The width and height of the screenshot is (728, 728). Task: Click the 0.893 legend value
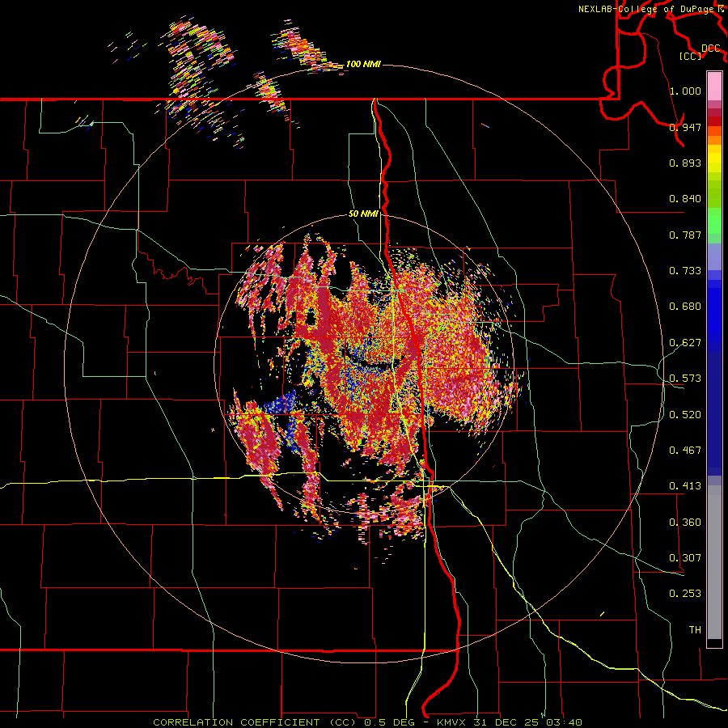tap(685, 163)
